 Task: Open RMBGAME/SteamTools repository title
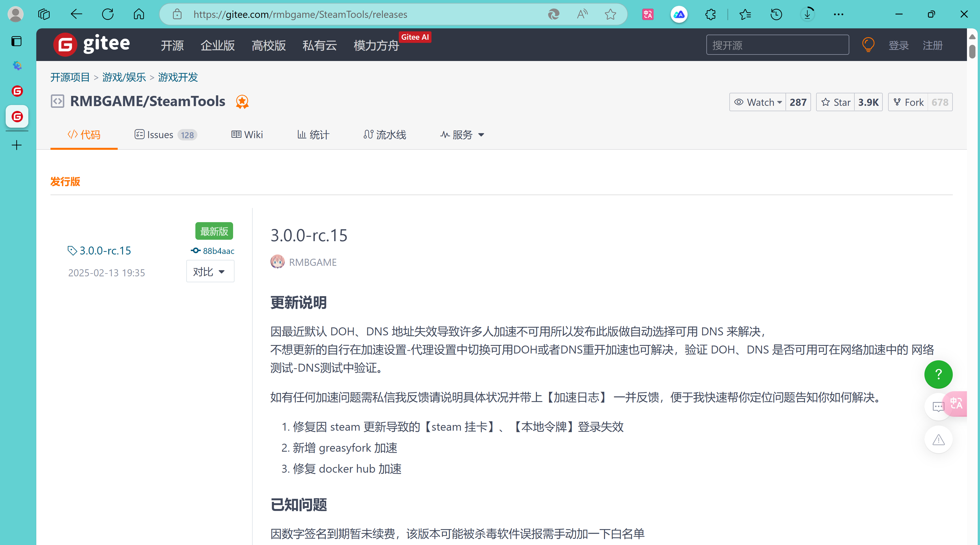(x=148, y=101)
